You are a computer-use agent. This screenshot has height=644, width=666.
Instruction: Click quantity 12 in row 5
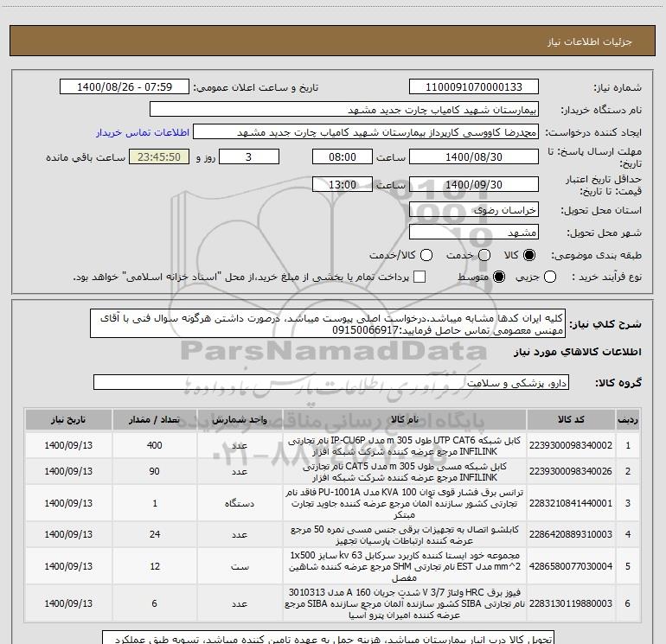(x=155, y=566)
